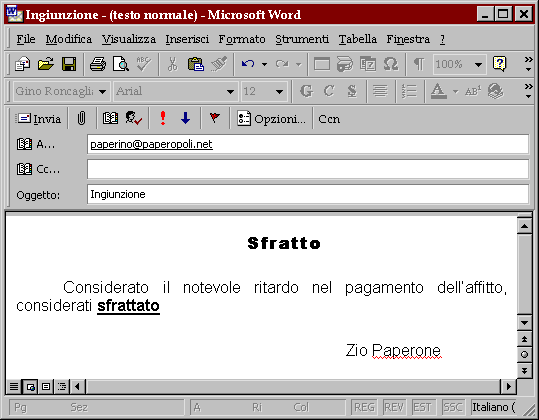Open the Arial font name dropdown
Viewport: 539px width, 420px height.
[230, 91]
